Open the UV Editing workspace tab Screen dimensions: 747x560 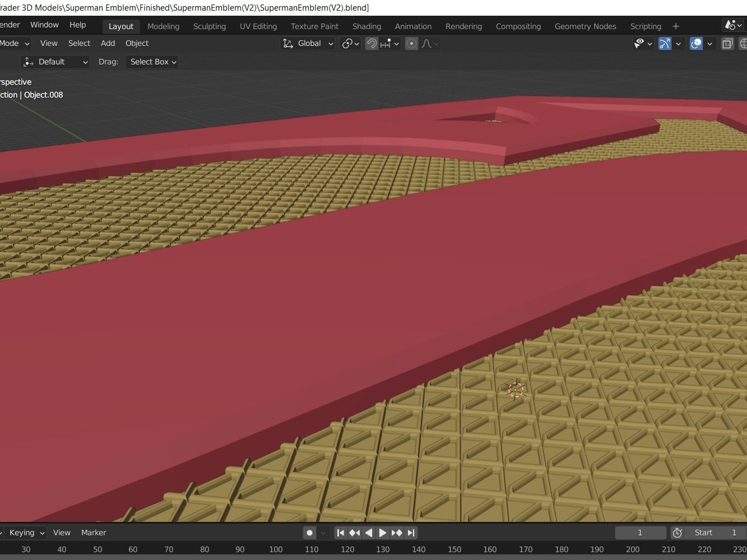pyautogui.click(x=258, y=26)
